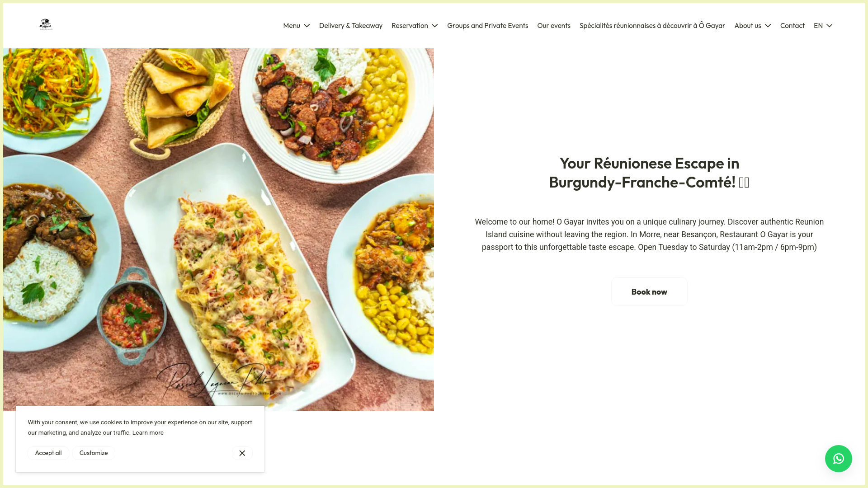The image size is (868, 488).
Task: Expand the About us chevron
Action: coord(768,26)
